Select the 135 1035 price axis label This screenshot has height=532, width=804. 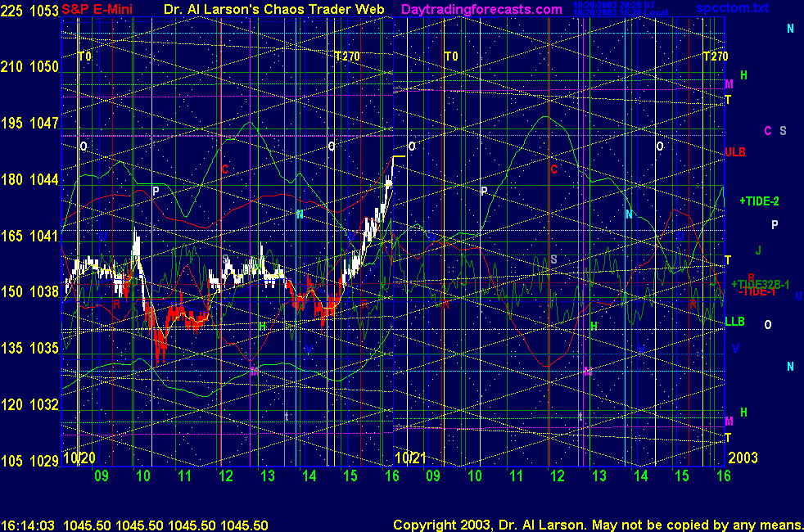(x=29, y=348)
